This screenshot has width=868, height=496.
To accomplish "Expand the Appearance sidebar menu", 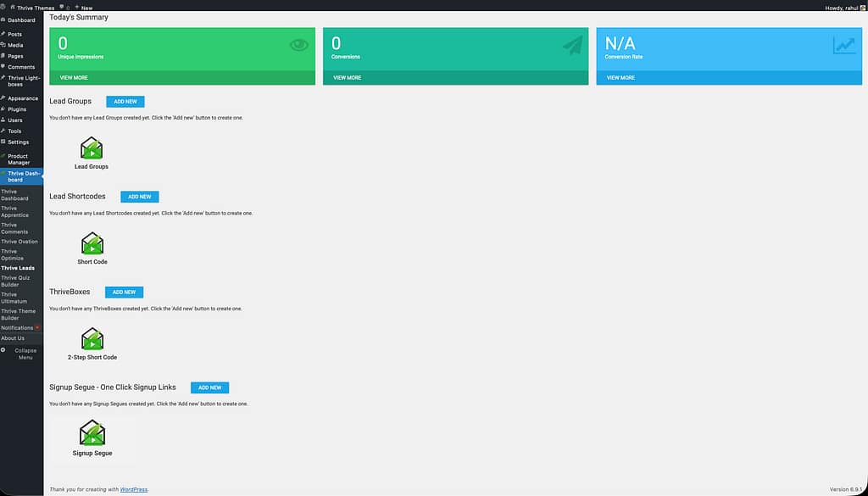I will click(x=23, y=98).
